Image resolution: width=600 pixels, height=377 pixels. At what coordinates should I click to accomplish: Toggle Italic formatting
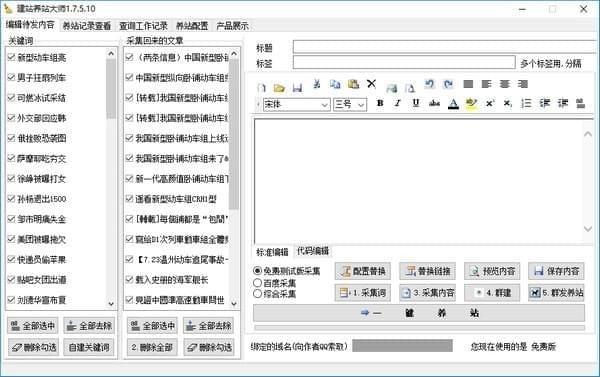[x=398, y=103]
